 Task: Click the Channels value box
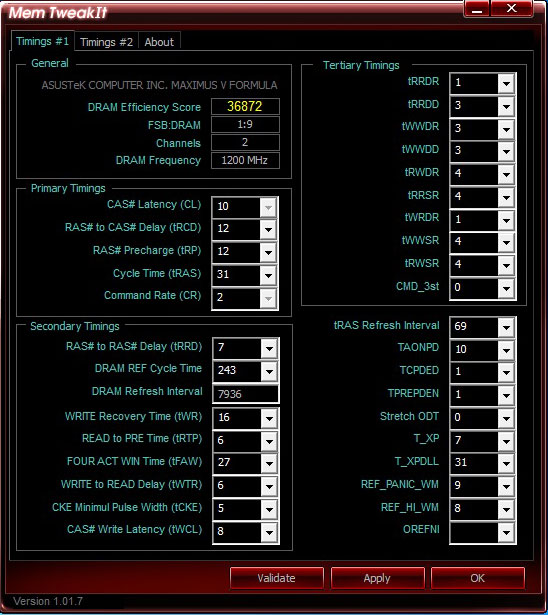[x=245, y=142]
